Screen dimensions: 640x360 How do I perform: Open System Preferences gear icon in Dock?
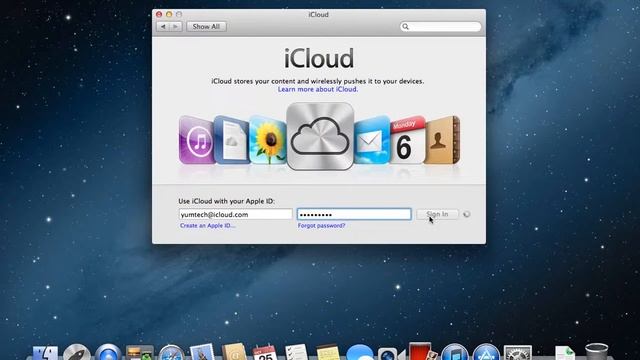click(518, 353)
